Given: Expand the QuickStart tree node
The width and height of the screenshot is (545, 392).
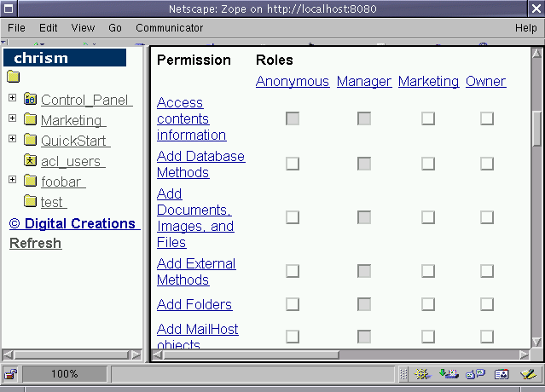Looking at the screenshot, I should tap(12, 139).
